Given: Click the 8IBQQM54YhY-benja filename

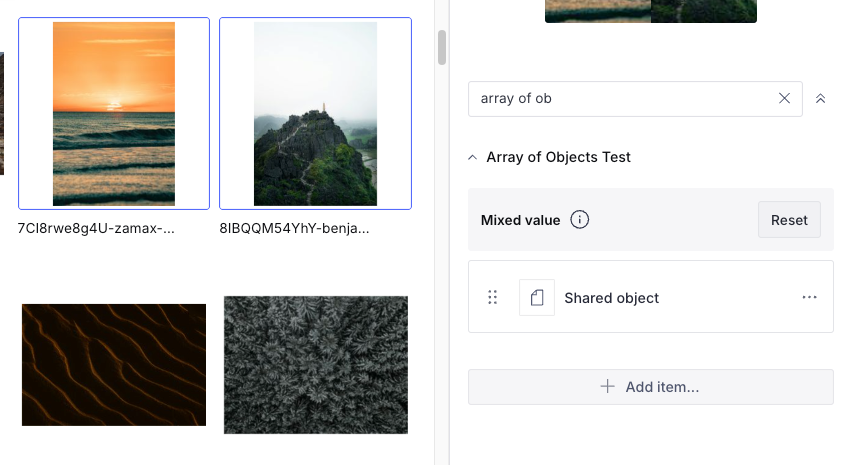Looking at the screenshot, I should click(x=295, y=228).
